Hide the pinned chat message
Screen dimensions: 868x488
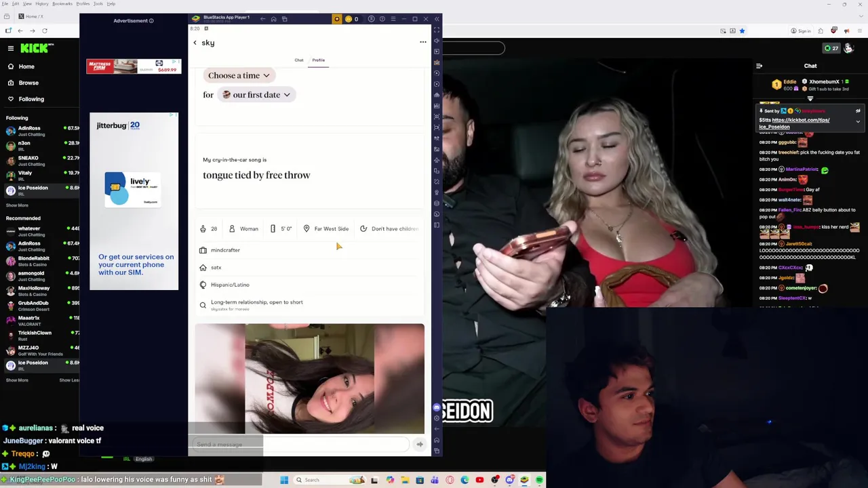tap(858, 110)
